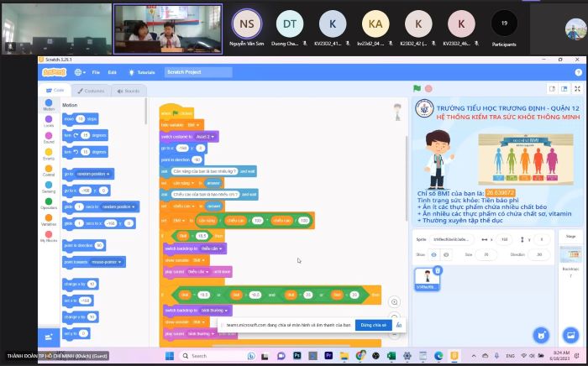
Task: Open the File menu in Scratch
Action: pos(96,72)
